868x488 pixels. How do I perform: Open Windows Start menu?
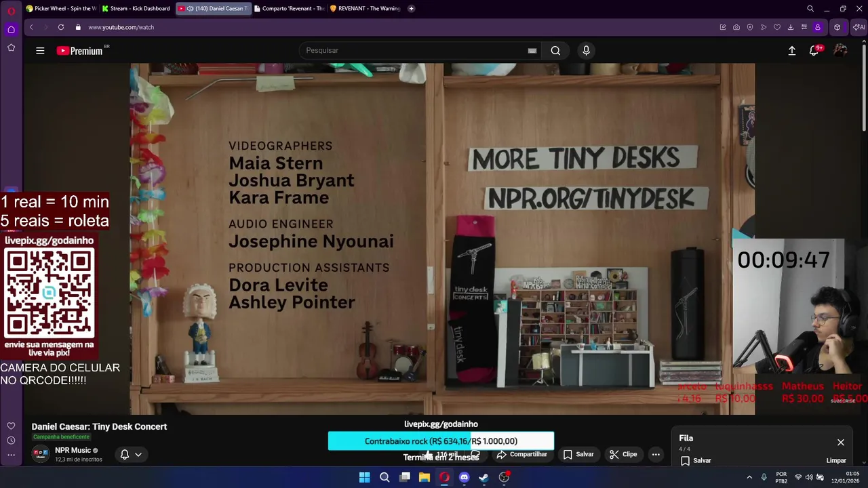[364, 477]
